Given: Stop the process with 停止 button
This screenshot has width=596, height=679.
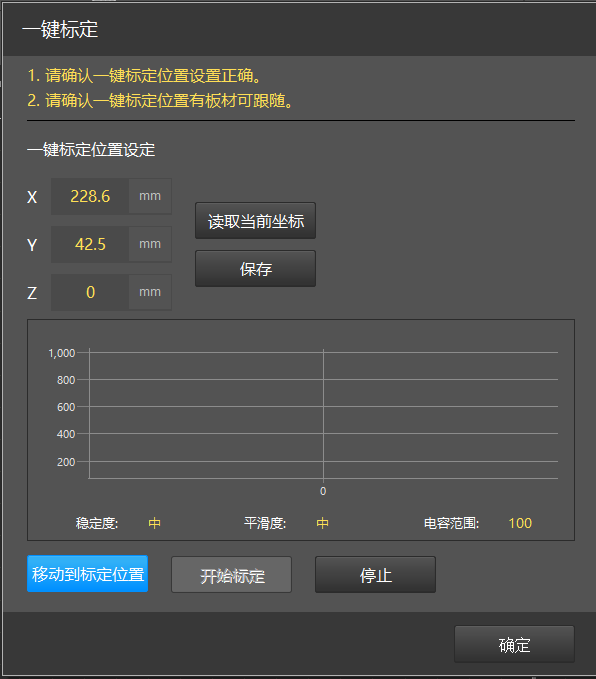Looking at the screenshot, I should [x=375, y=575].
